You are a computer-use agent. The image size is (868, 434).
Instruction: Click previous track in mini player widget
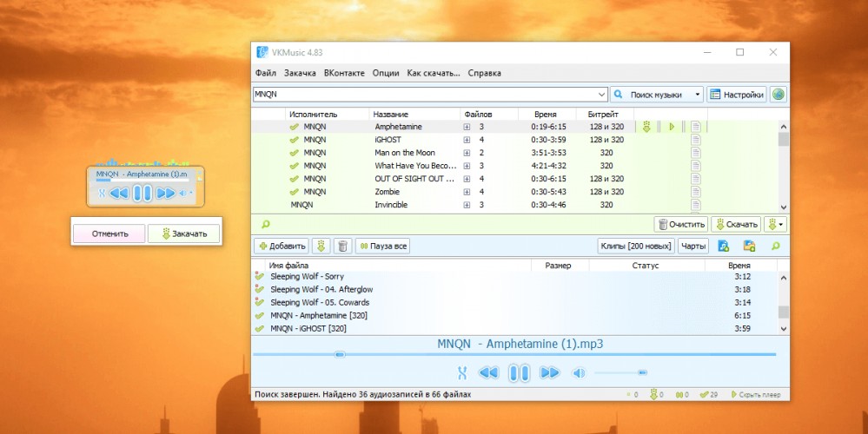[118, 193]
